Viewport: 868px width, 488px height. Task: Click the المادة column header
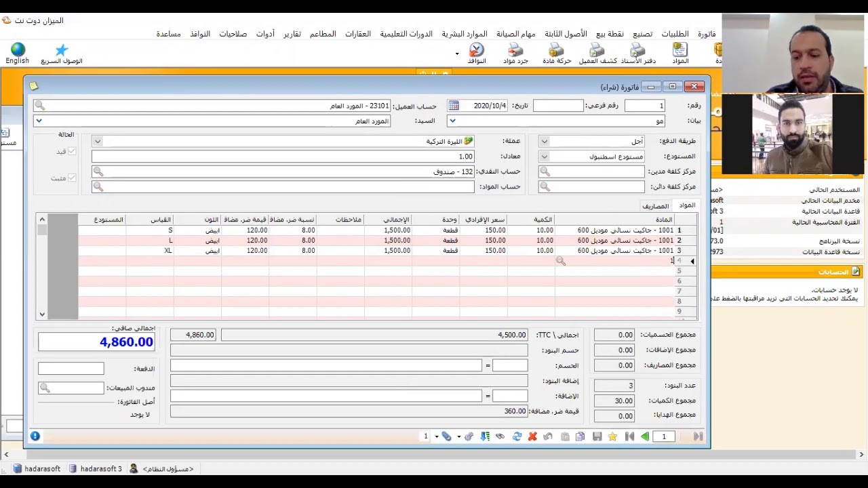click(614, 220)
